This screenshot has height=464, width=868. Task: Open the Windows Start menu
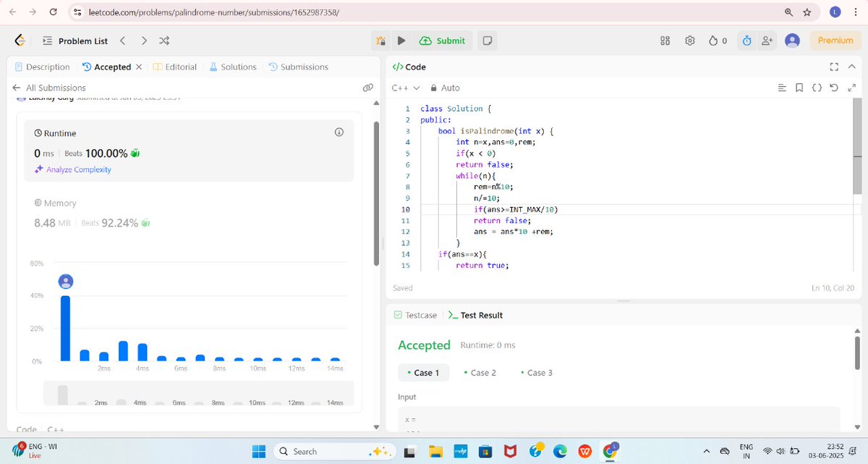pos(259,451)
